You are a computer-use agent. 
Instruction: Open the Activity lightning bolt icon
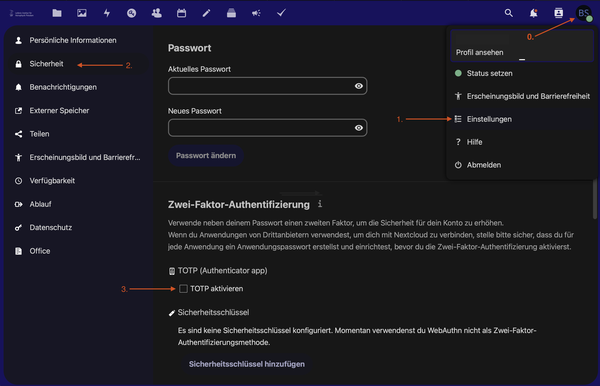click(x=107, y=13)
